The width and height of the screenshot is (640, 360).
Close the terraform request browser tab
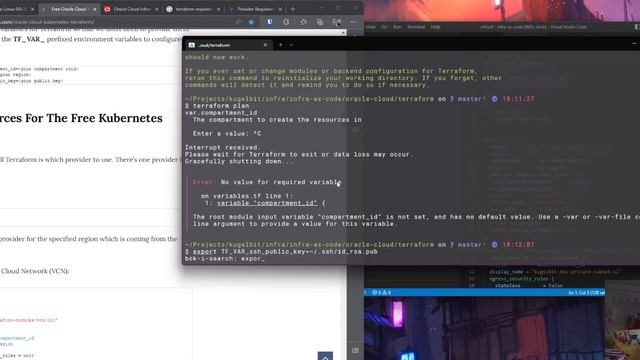point(218,9)
